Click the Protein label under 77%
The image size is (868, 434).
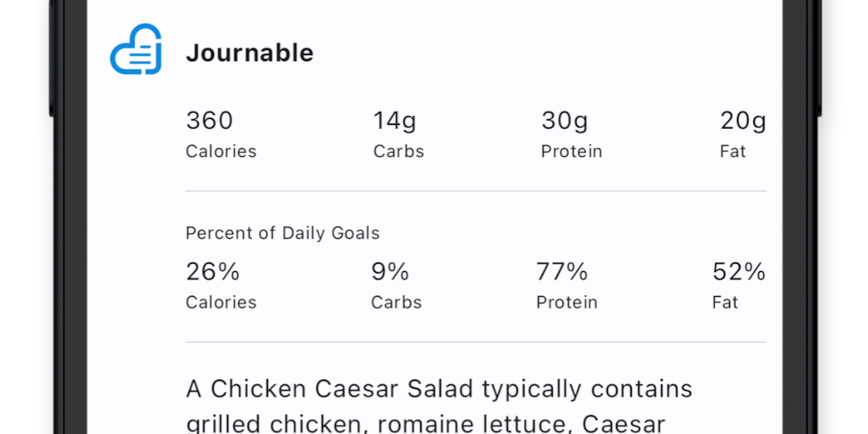567,303
